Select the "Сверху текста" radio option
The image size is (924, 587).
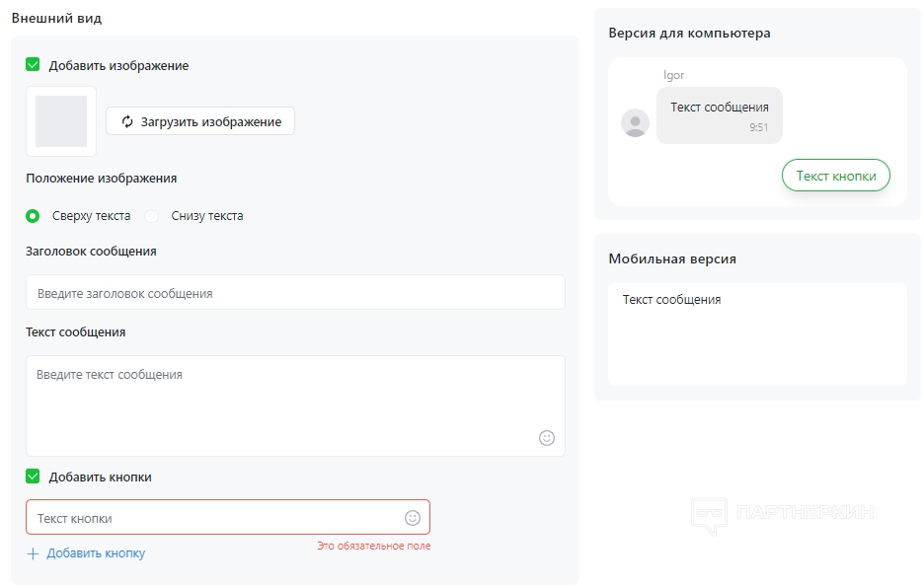pos(33,215)
